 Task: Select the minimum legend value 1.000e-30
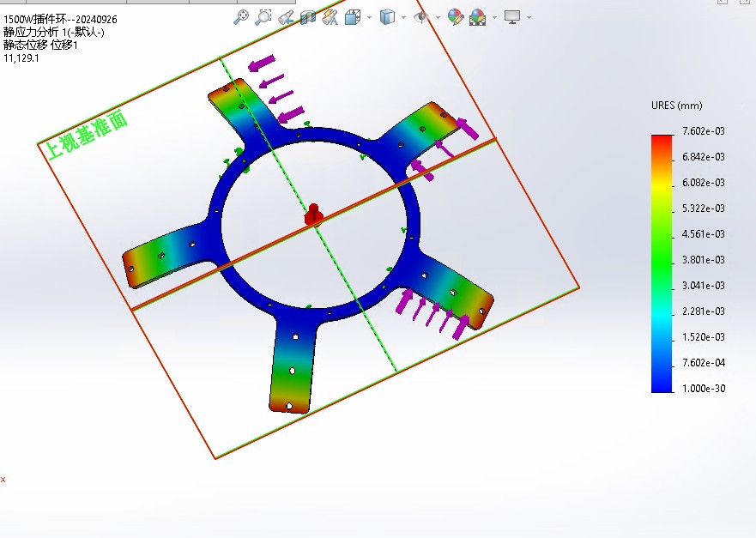point(704,389)
